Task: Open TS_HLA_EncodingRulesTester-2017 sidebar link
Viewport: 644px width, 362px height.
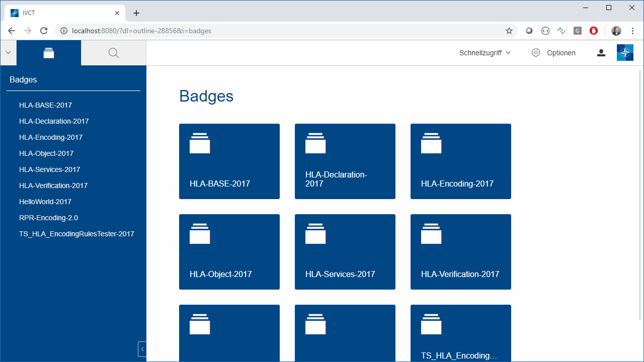Action: [76, 234]
